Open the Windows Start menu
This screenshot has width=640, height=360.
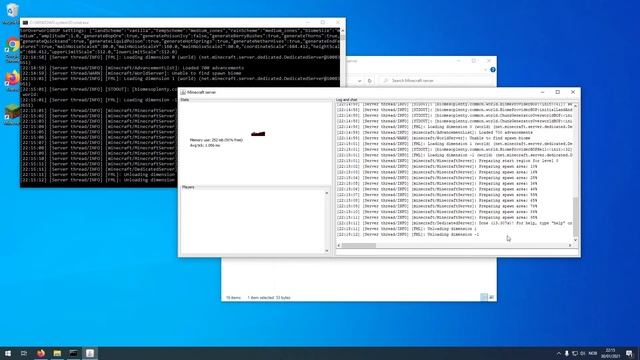click(8, 353)
